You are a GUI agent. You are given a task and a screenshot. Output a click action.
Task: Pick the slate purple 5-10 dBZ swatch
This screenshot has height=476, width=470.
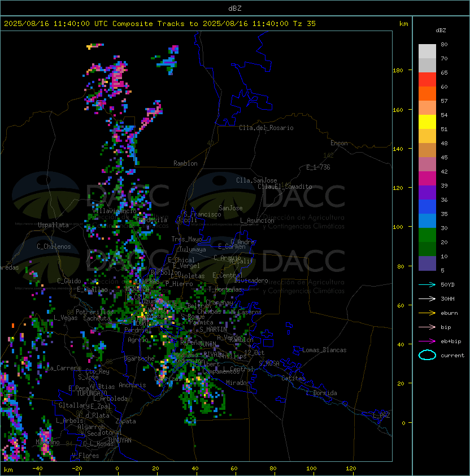coord(427,263)
